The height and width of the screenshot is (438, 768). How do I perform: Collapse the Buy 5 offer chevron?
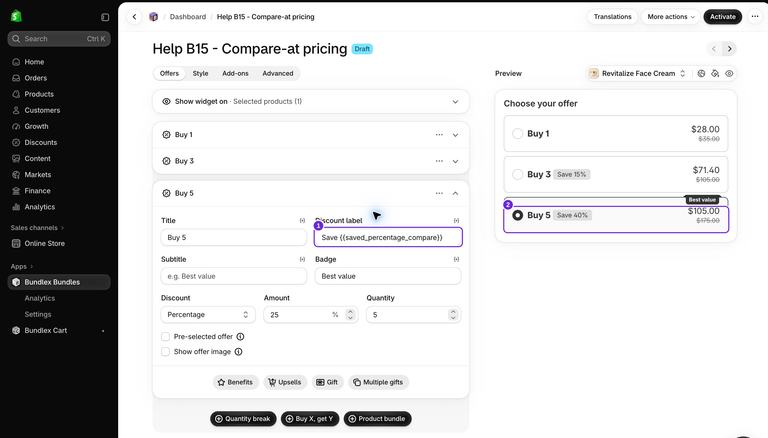click(x=456, y=194)
